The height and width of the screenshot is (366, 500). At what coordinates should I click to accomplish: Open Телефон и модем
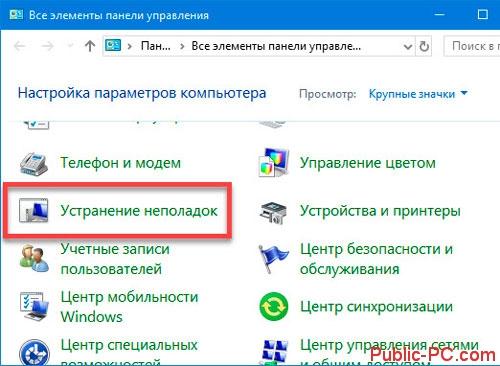pos(120,163)
